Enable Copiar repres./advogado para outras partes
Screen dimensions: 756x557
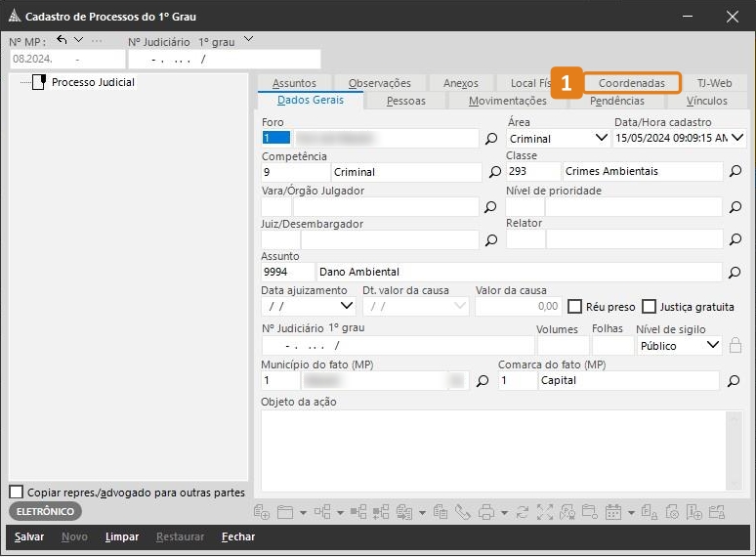(17, 492)
